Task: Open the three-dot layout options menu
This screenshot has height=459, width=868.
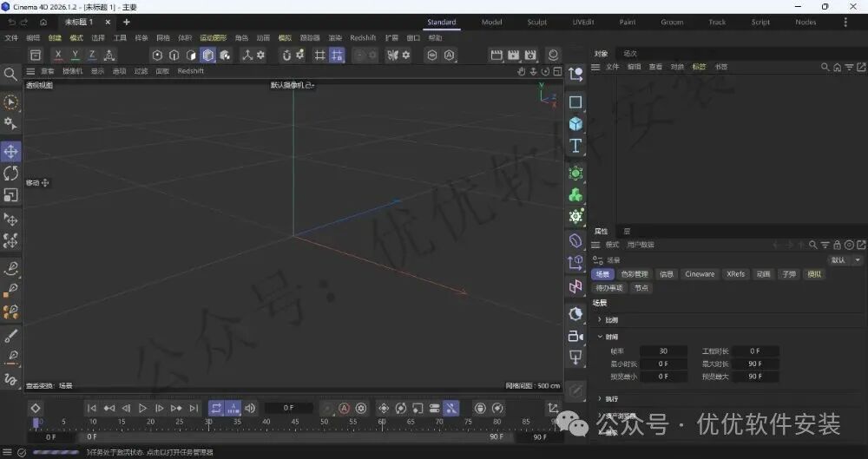Action: pyautogui.click(x=845, y=23)
